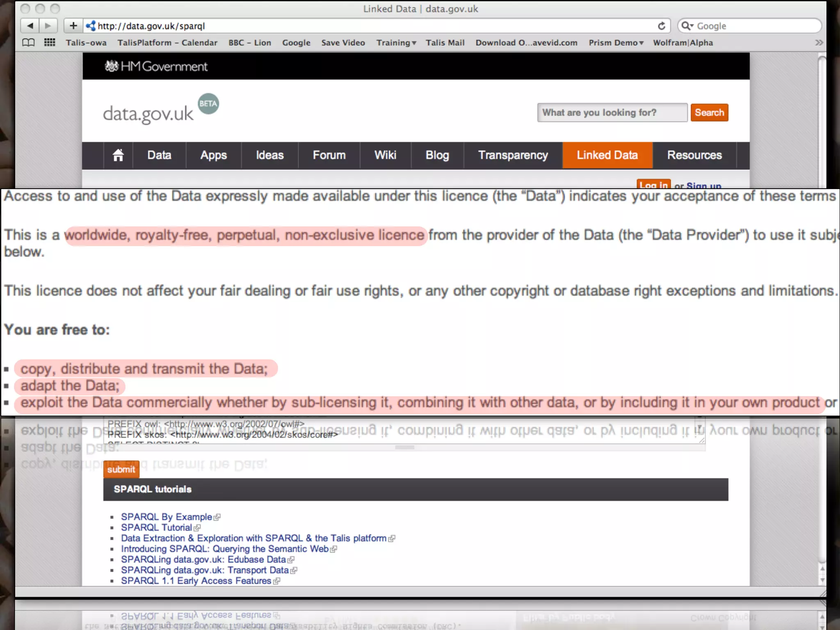Open the Linked Data navigation tab

[x=607, y=155]
